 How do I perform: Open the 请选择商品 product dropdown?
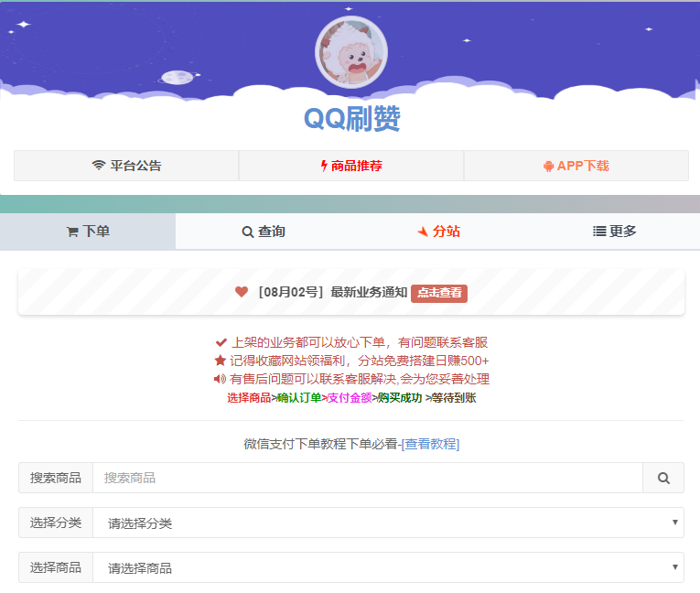[x=388, y=567]
